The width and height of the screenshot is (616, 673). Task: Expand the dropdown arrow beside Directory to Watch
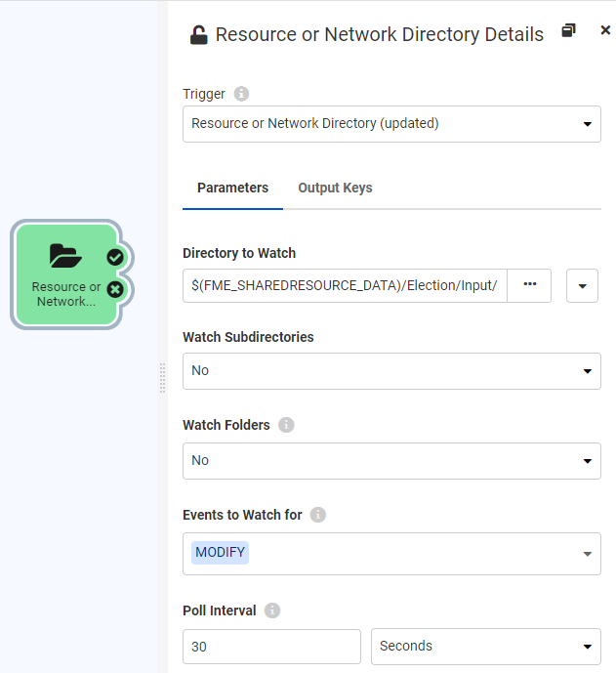[582, 286]
